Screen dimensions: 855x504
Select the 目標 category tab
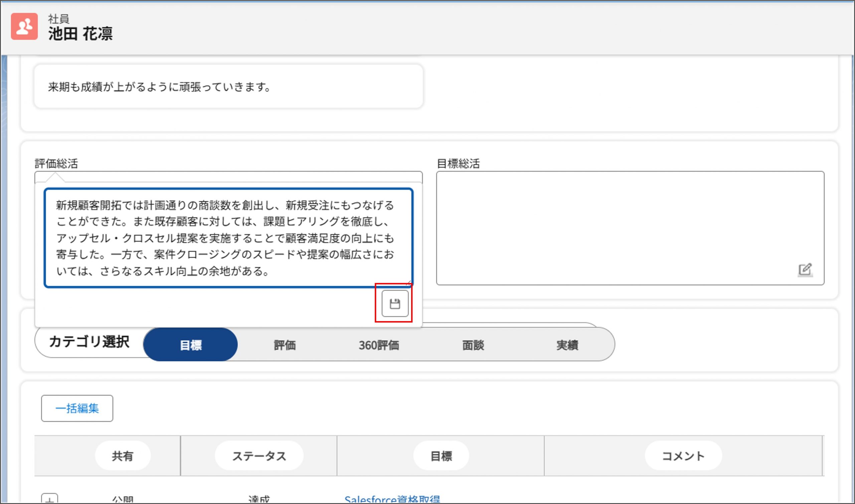pos(190,345)
